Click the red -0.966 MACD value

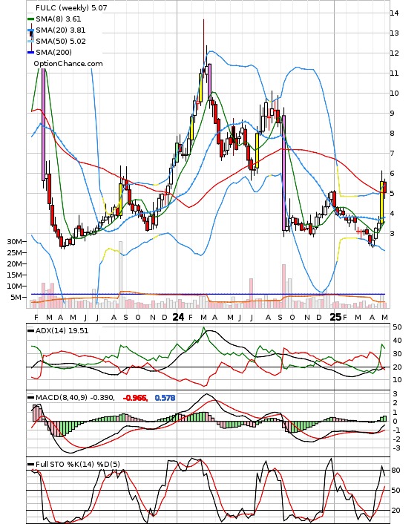(x=135, y=398)
